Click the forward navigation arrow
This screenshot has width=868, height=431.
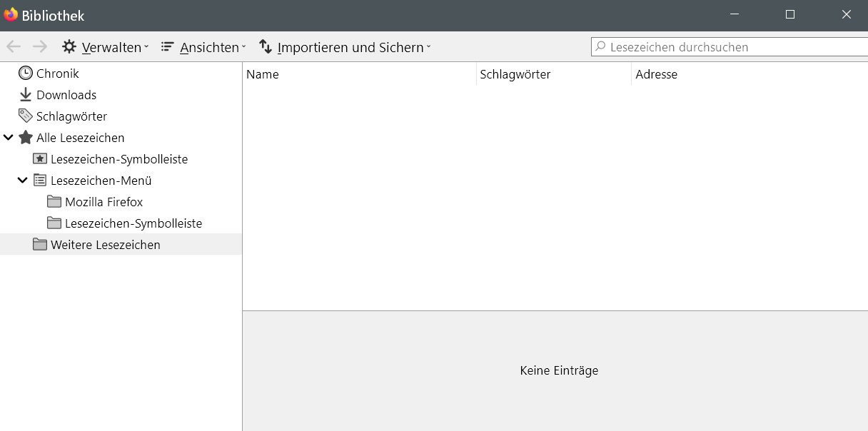40,47
